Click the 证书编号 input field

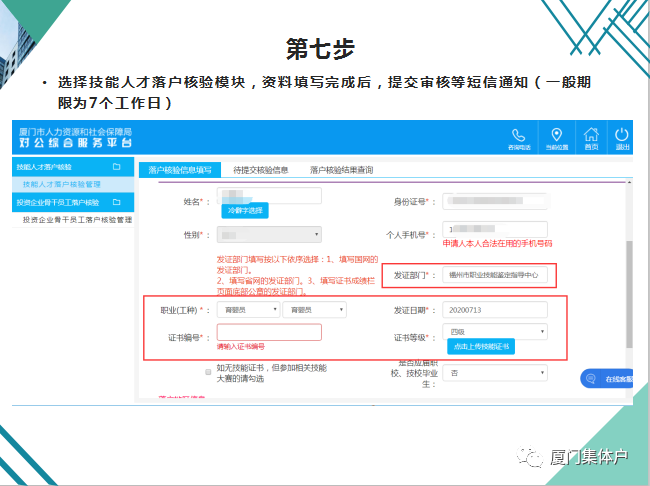(x=268, y=332)
